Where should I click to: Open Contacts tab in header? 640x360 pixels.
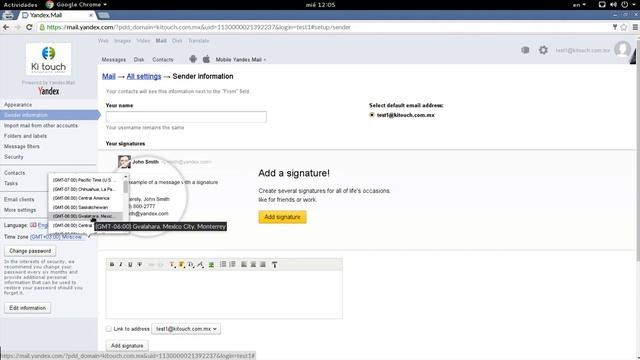pos(163,60)
